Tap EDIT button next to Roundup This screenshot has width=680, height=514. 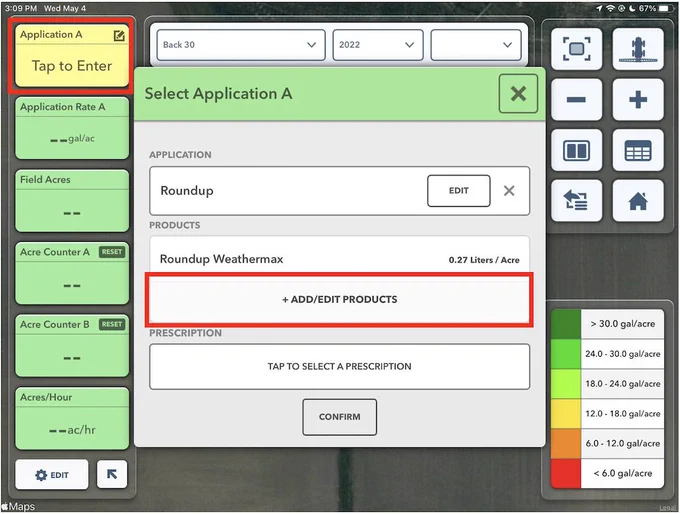(459, 190)
